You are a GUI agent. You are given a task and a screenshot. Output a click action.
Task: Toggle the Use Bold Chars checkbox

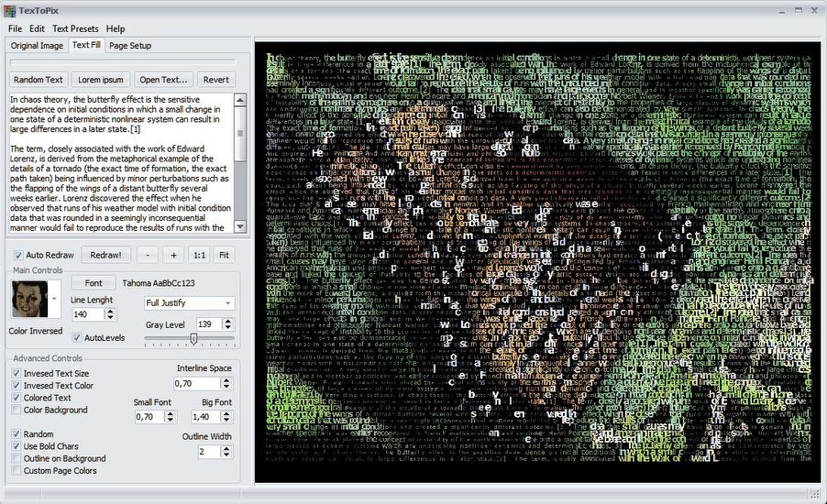[17, 446]
